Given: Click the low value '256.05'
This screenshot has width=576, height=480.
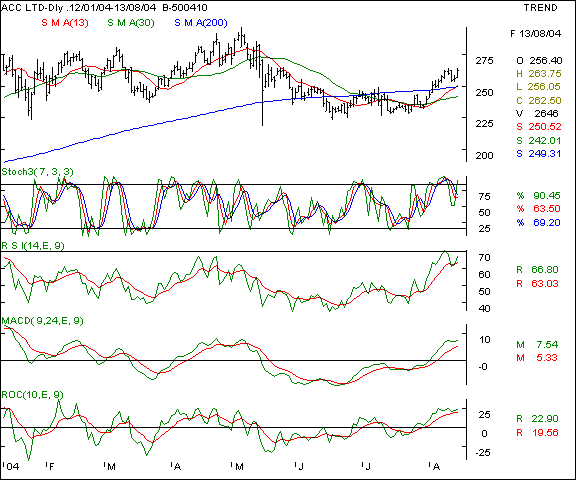Looking at the screenshot, I should click(545, 87).
